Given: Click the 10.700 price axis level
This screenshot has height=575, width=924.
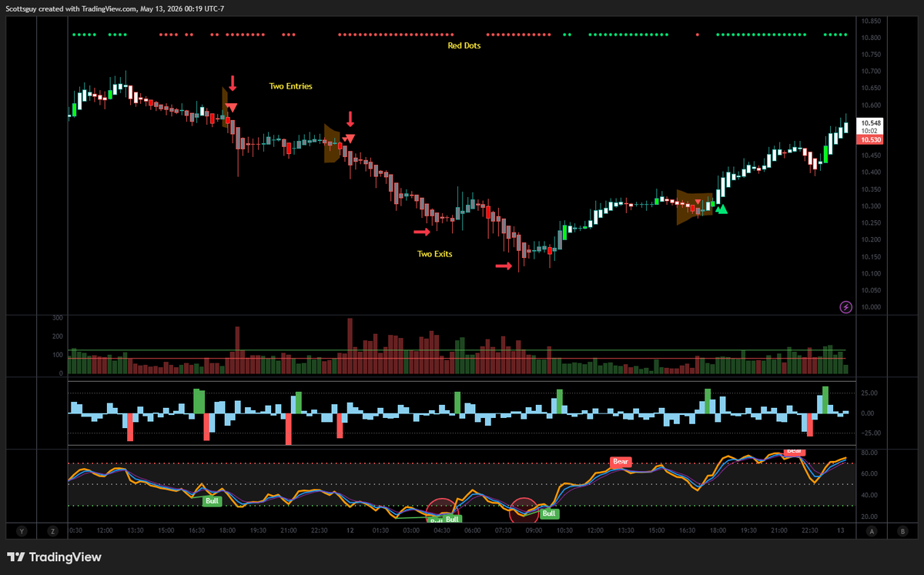Looking at the screenshot, I should (x=871, y=71).
